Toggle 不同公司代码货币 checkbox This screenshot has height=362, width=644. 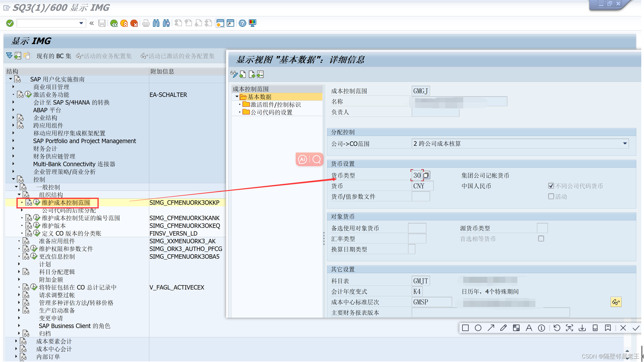pos(551,186)
